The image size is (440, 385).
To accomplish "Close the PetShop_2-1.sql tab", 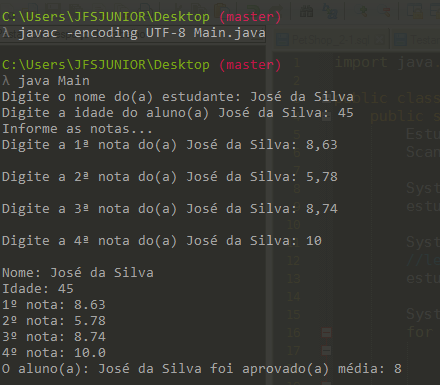I will (x=381, y=41).
